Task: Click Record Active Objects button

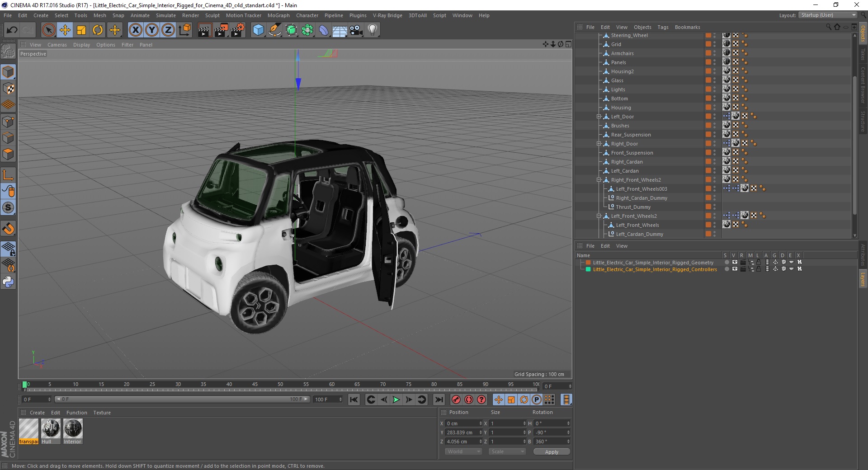Action: [x=456, y=399]
